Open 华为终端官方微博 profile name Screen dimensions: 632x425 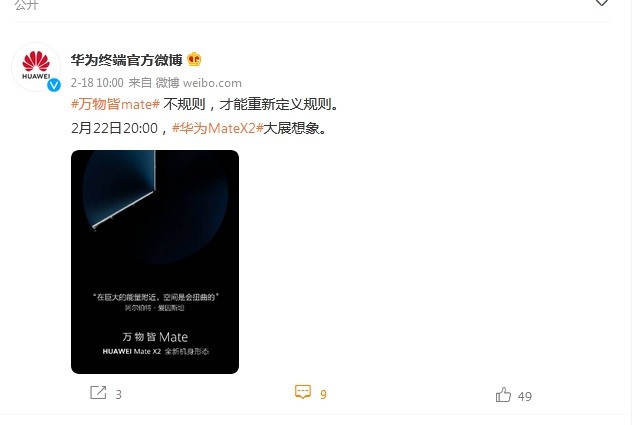(127, 60)
